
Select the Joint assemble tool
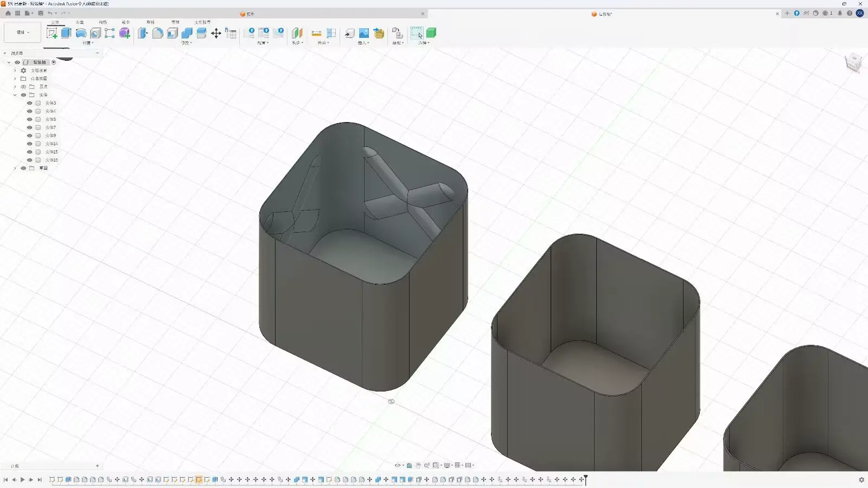[397, 33]
